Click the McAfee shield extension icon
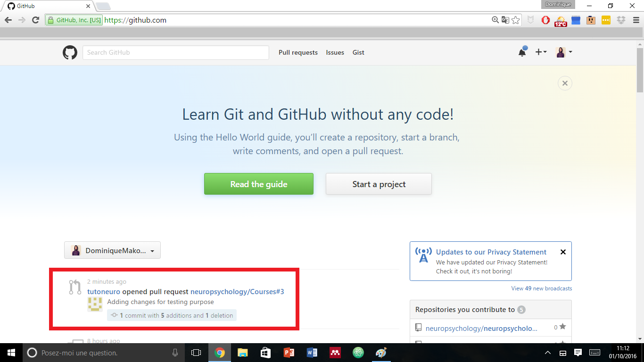The image size is (644, 362). pos(531,20)
